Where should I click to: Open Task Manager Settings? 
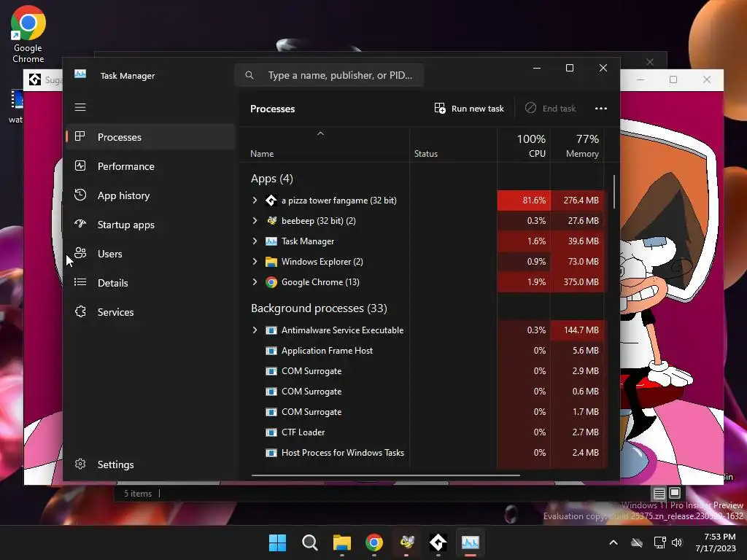[150, 464]
